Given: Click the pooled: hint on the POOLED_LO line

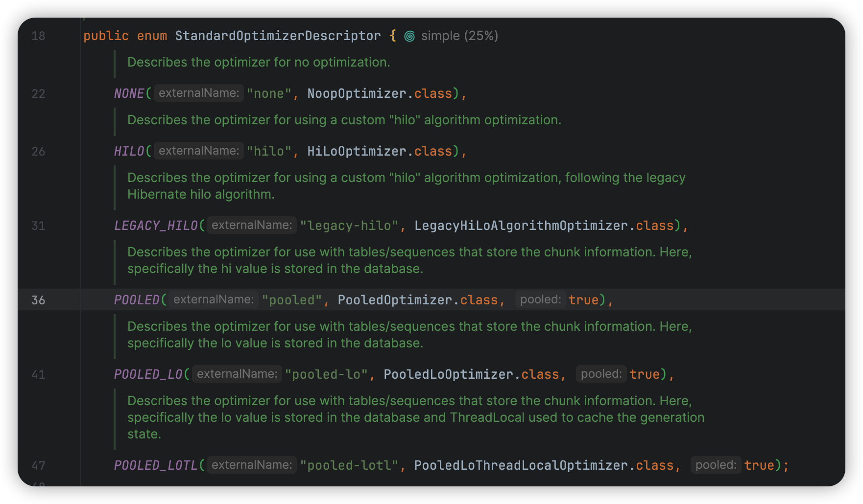Looking at the screenshot, I should coord(601,374).
